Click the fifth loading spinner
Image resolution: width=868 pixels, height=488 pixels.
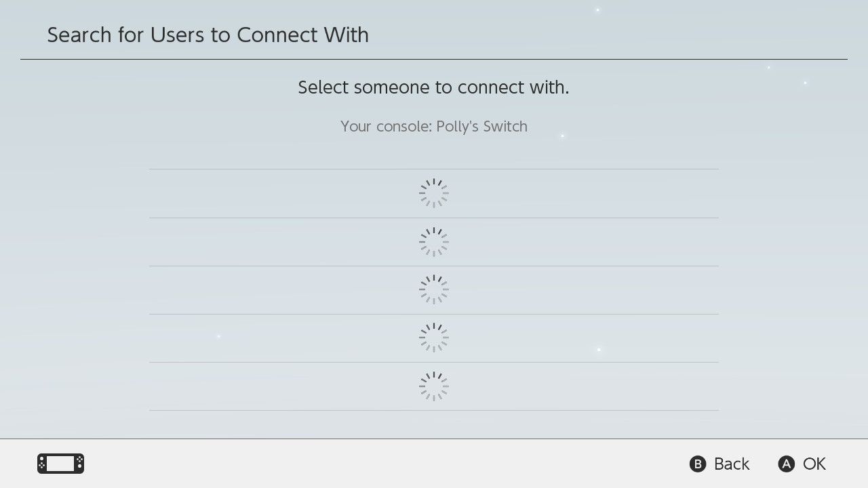point(434,386)
